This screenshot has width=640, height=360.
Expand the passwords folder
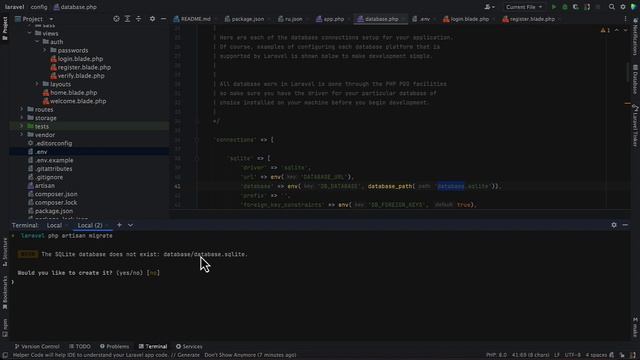(x=44, y=50)
